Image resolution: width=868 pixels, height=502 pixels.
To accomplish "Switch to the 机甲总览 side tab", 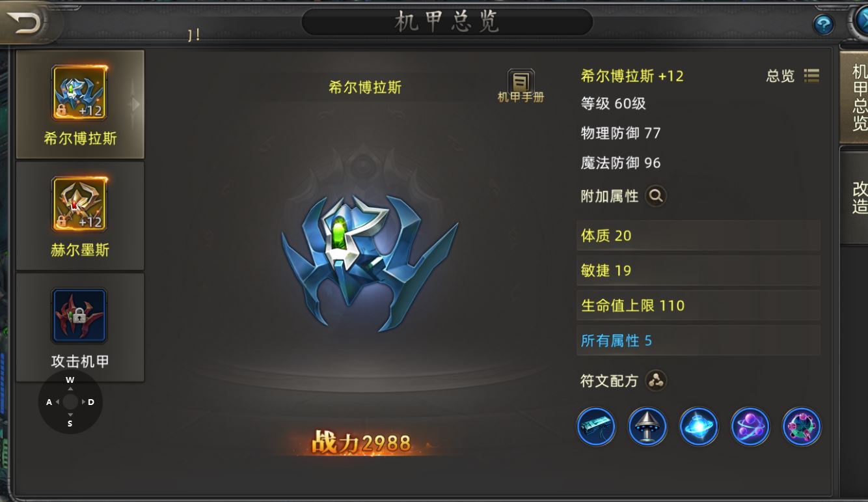I will [x=854, y=96].
